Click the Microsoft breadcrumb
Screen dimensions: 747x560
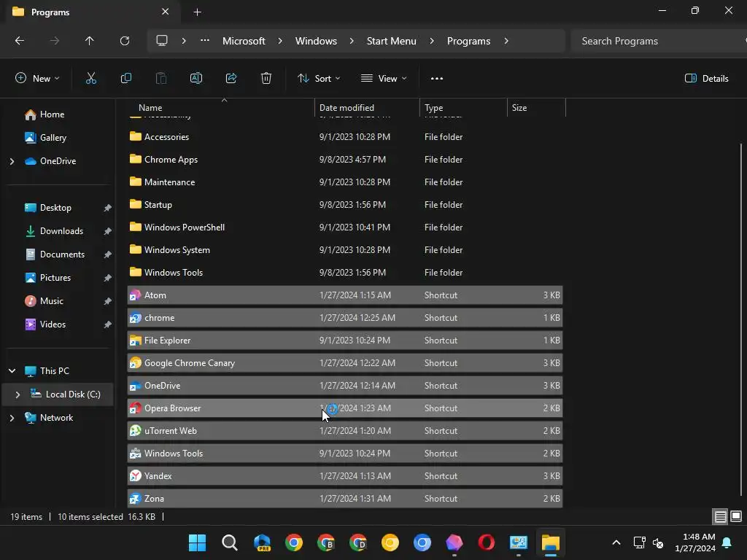click(244, 41)
